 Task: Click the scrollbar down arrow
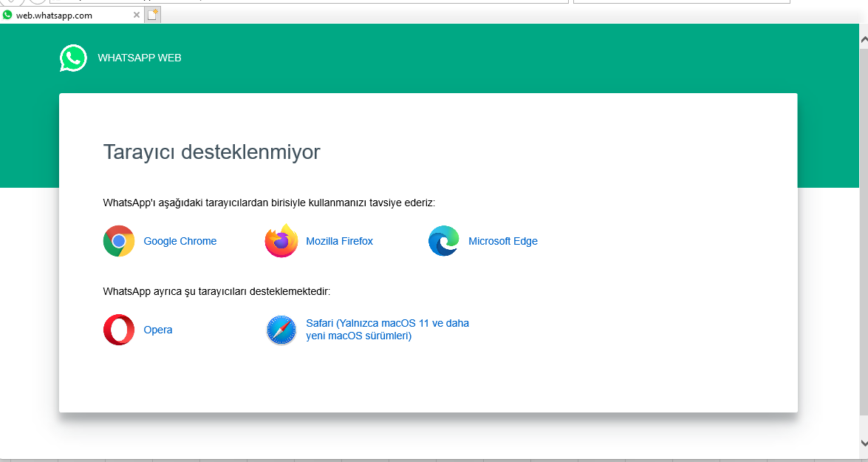click(864, 443)
